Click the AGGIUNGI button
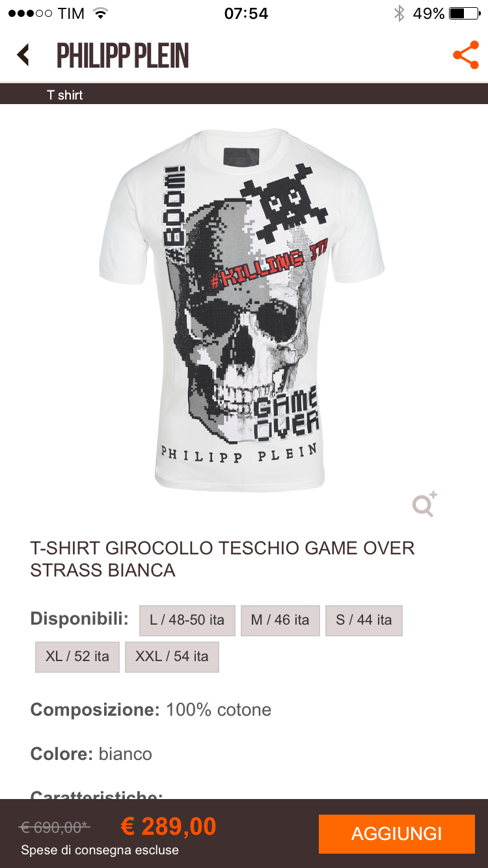 coord(397,834)
